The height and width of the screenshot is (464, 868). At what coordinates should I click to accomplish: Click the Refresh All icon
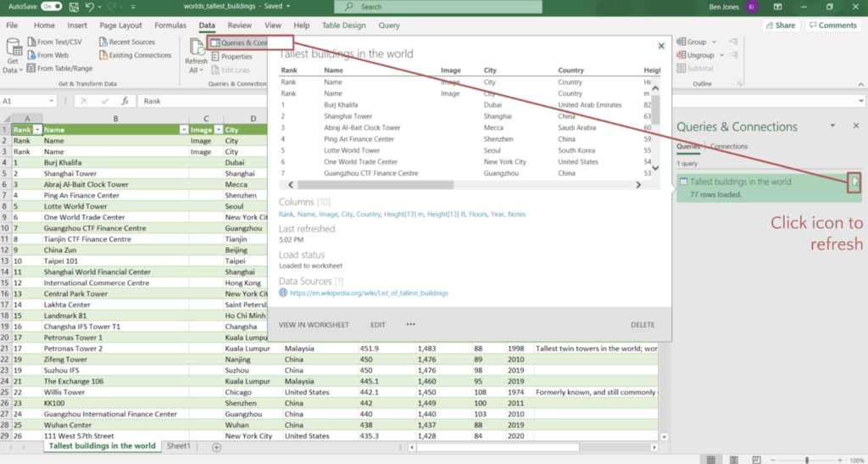pos(197,48)
